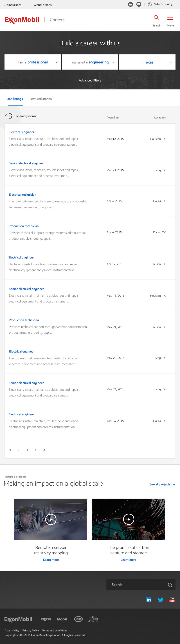Open the hamburger Menu icon

click(170, 18)
